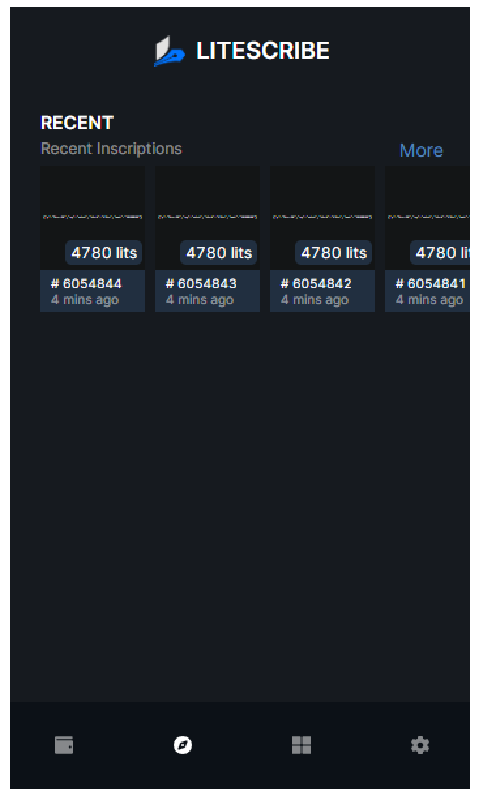Open inscription #6054842 thumbnail
This screenshot has width=483, height=800.
click(322, 218)
